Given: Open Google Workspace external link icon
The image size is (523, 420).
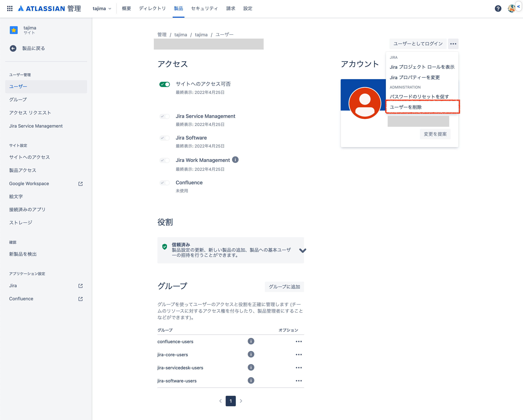Looking at the screenshot, I should pyautogui.click(x=81, y=184).
